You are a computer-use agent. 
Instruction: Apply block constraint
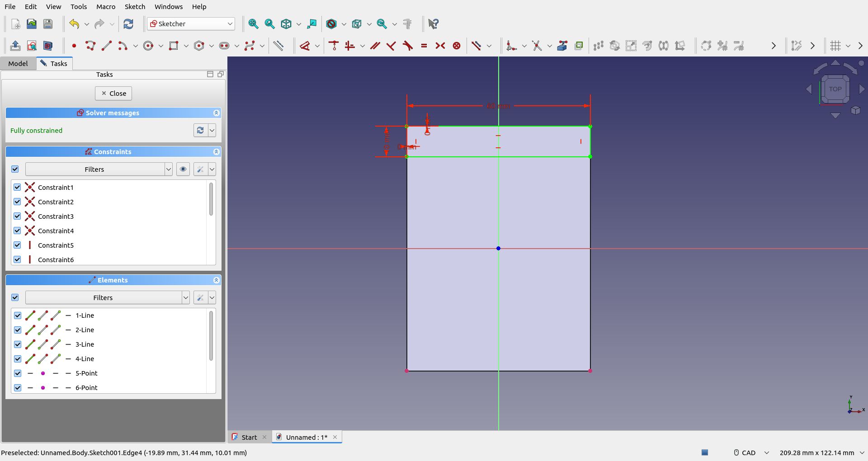457,46
